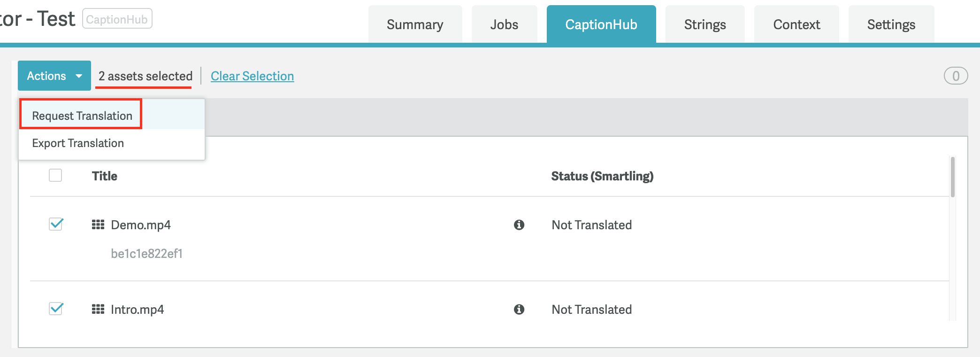The image size is (980, 357).
Task: Choose Request Translation from the menu
Action: click(112, 116)
